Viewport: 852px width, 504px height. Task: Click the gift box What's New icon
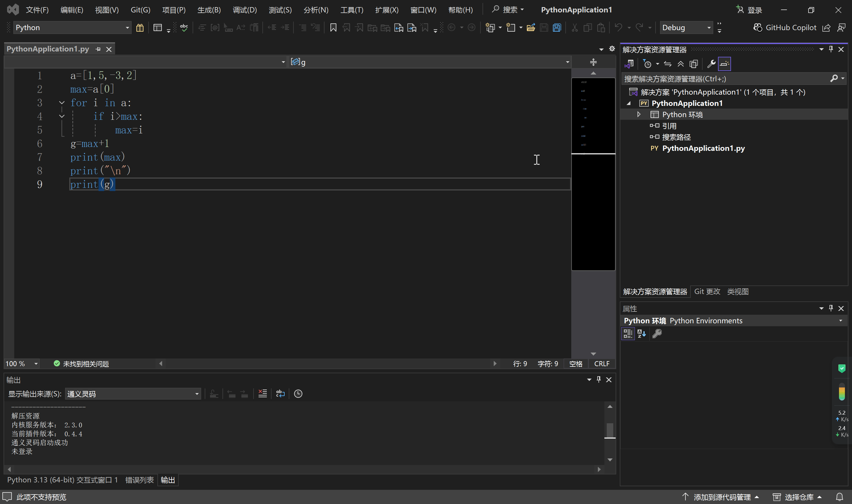tap(140, 28)
